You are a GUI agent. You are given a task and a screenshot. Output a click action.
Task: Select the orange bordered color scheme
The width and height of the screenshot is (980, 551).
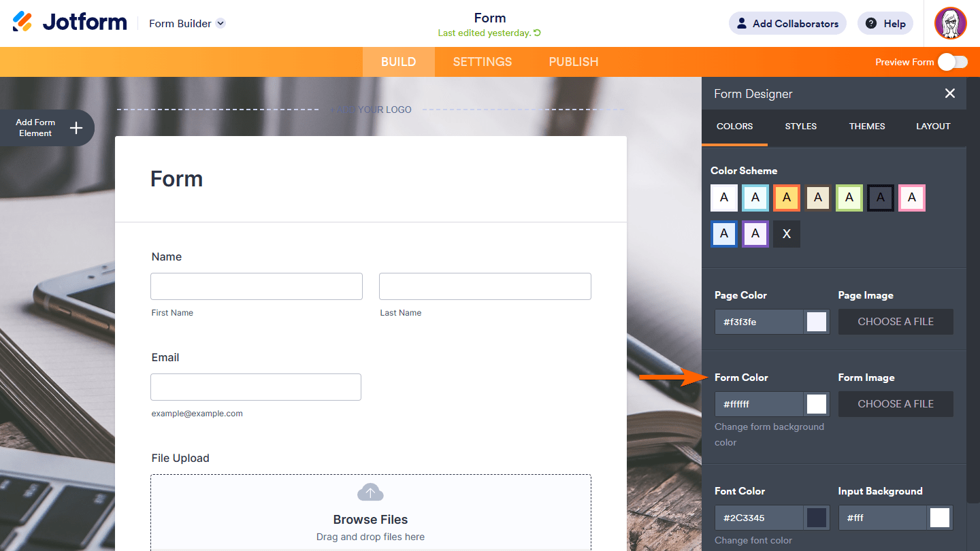click(x=787, y=198)
